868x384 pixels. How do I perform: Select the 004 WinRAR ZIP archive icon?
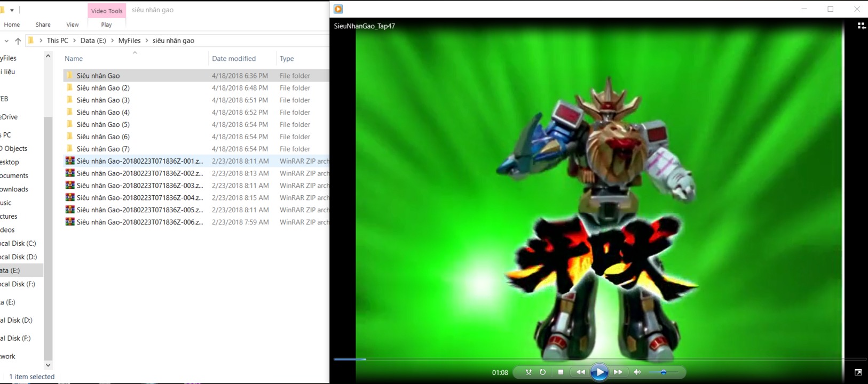coord(70,197)
